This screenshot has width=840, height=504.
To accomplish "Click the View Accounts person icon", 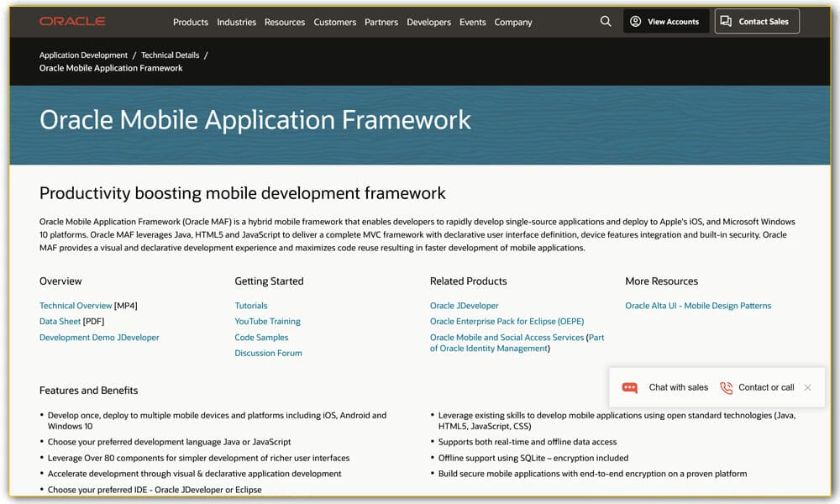I will (636, 21).
